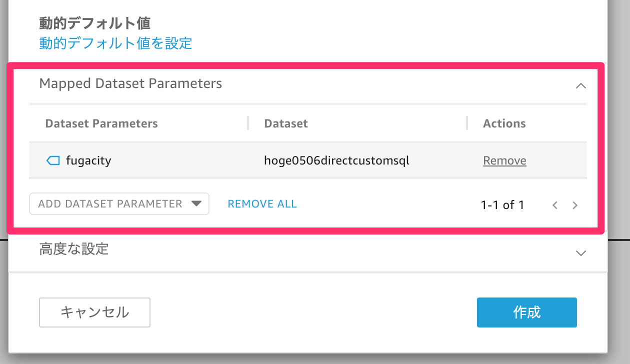Image resolution: width=630 pixels, height=364 pixels.
Task: Click the Dataset column header
Action: point(285,123)
